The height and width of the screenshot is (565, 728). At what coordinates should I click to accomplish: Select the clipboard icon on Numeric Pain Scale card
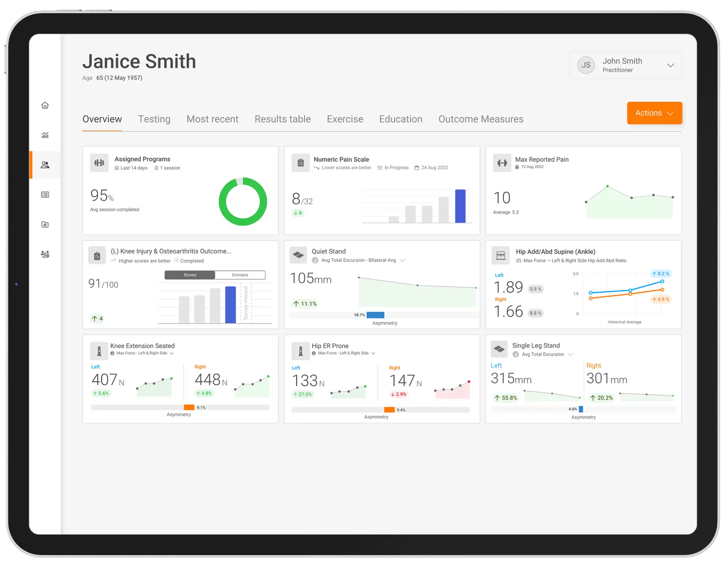(301, 163)
